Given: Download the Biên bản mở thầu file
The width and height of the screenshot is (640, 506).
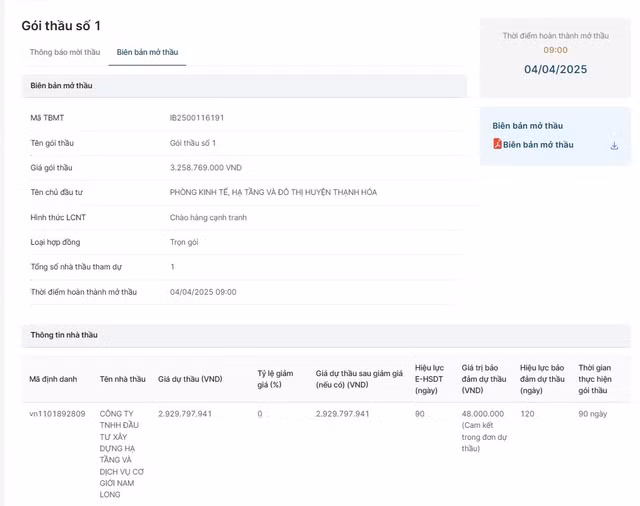Looking at the screenshot, I should click(x=614, y=146).
